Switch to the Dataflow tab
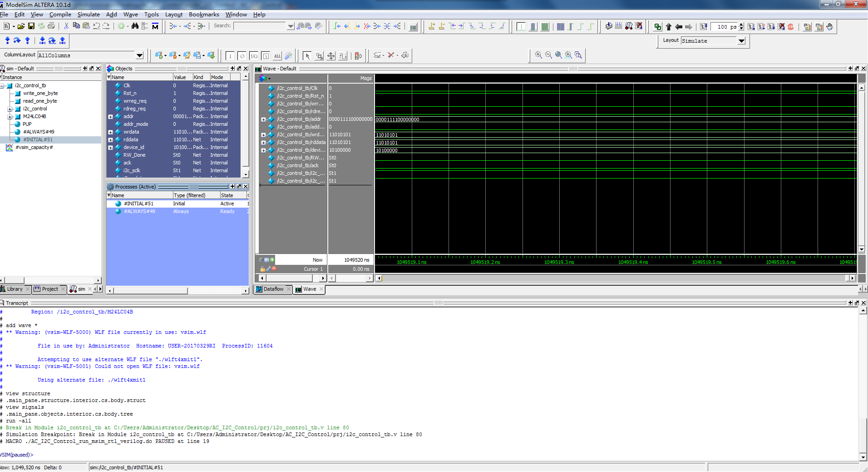Screen dimensions: 868x472 point(273,289)
